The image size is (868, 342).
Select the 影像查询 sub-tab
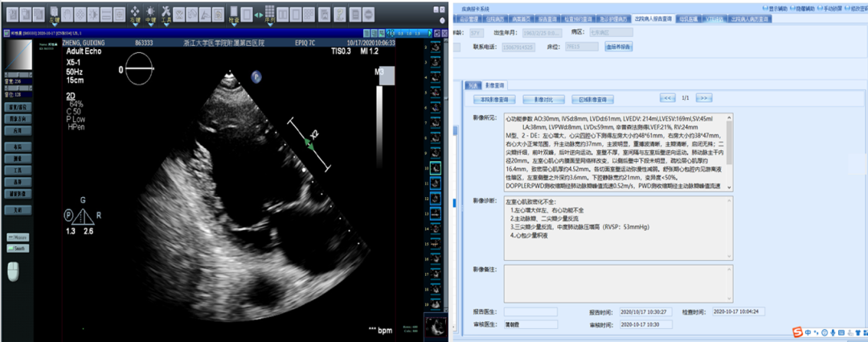(493, 84)
